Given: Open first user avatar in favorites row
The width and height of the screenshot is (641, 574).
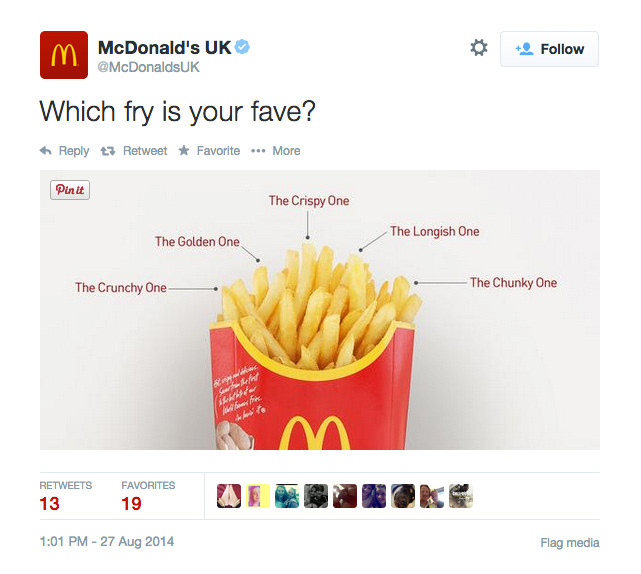Looking at the screenshot, I should coord(229,496).
